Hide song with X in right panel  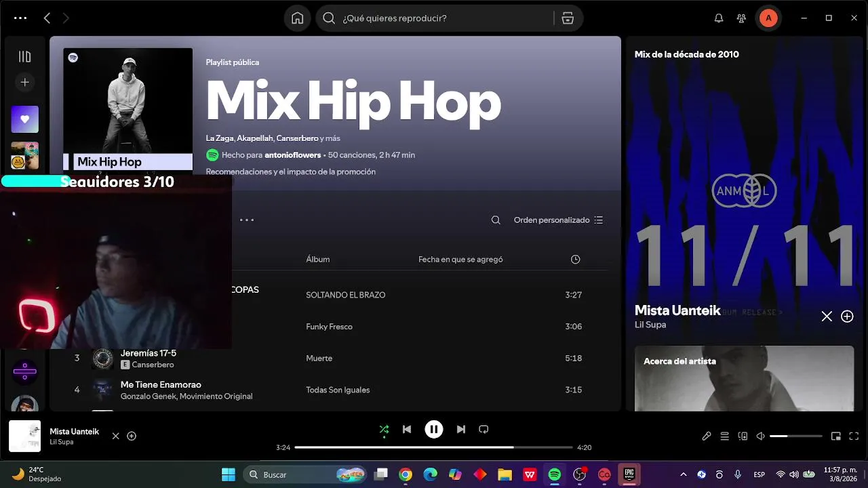coord(827,317)
